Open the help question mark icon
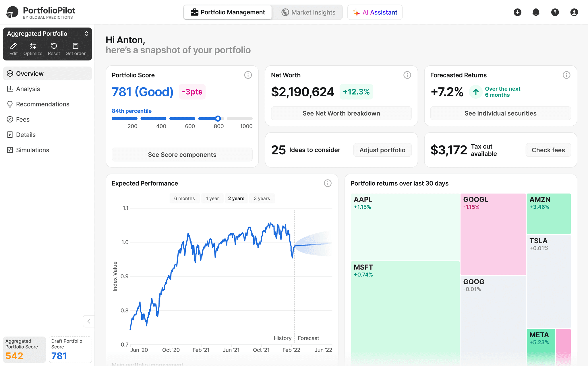 pyautogui.click(x=555, y=12)
